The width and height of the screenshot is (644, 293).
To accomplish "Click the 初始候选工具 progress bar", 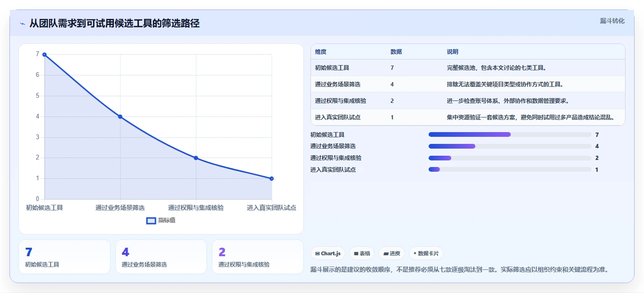I will pyautogui.click(x=510, y=134).
